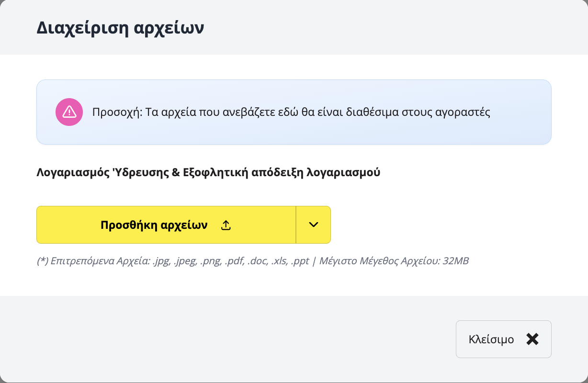This screenshot has height=383, width=588.
Task: Click the alert icon in the blue notice banner
Action: 69,112
